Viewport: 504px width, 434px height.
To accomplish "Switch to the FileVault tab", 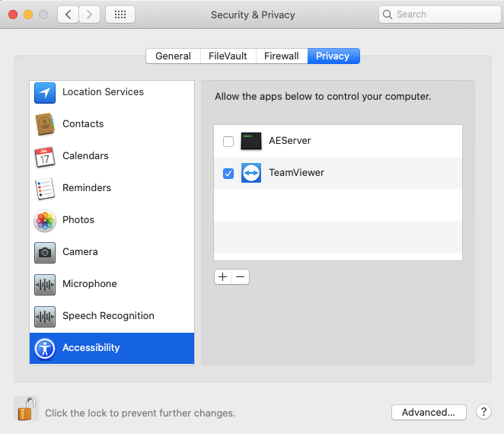I will tap(228, 56).
